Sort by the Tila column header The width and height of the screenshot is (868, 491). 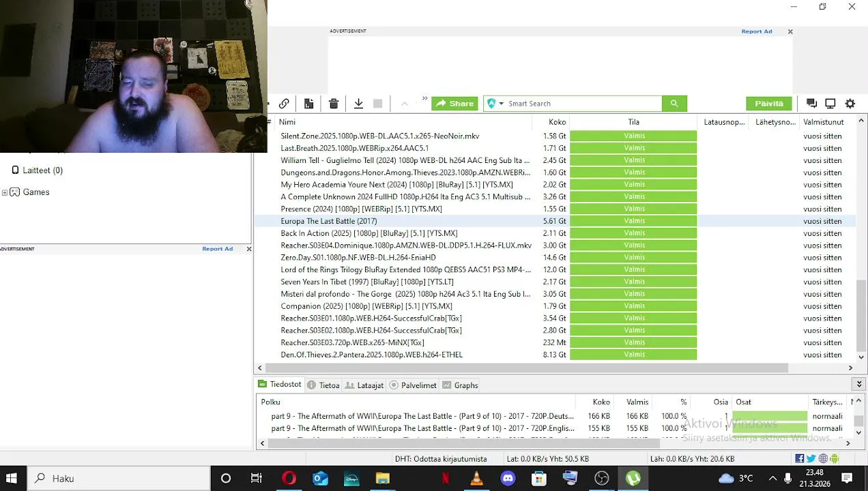click(x=633, y=122)
